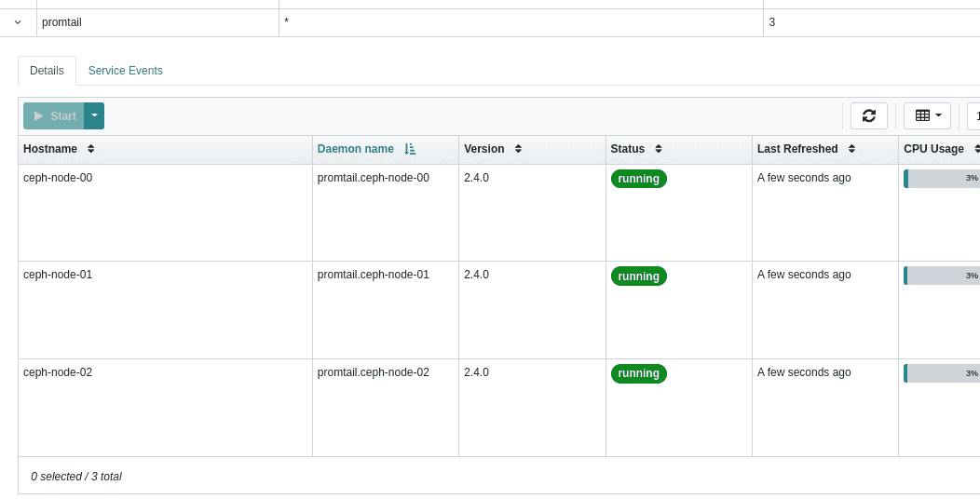980x499 pixels.
Task: Click sort icon beside Version header
Action: 518,149
